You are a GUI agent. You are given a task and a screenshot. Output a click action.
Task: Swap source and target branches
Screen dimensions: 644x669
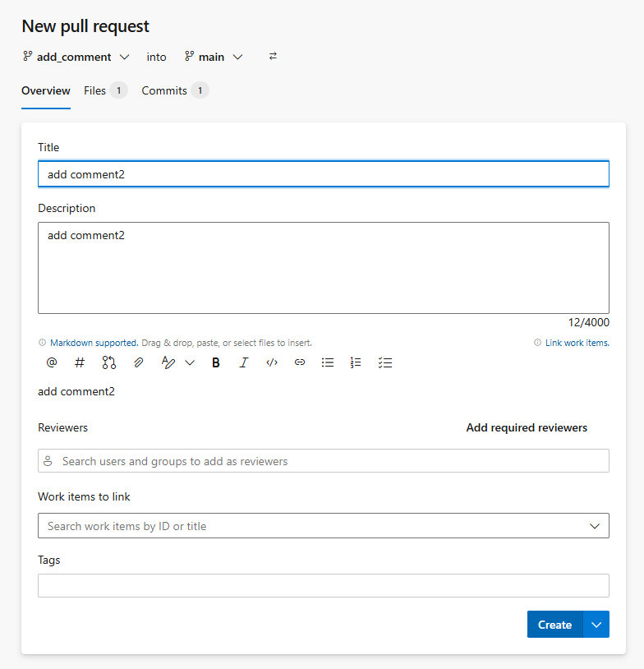[273, 57]
